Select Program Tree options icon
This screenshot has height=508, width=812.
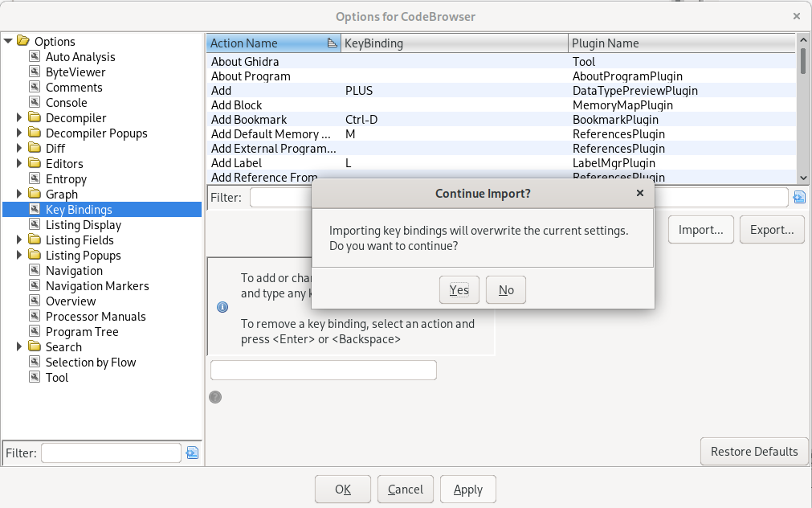[x=35, y=330]
